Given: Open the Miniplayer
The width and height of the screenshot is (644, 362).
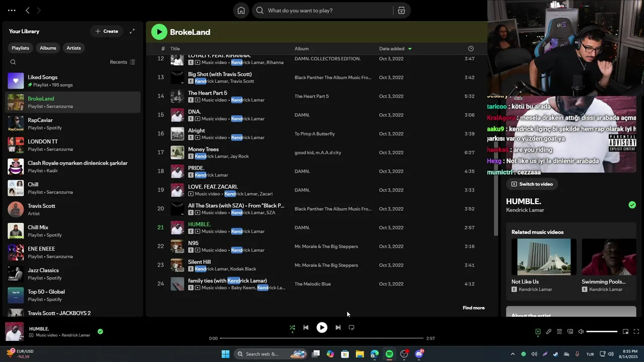Looking at the screenshot, I should click(625, 331).
